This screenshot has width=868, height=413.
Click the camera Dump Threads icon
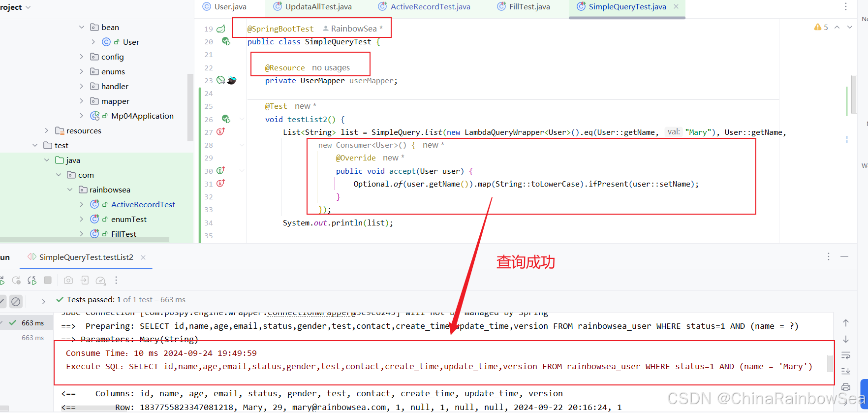pos(68,280)
